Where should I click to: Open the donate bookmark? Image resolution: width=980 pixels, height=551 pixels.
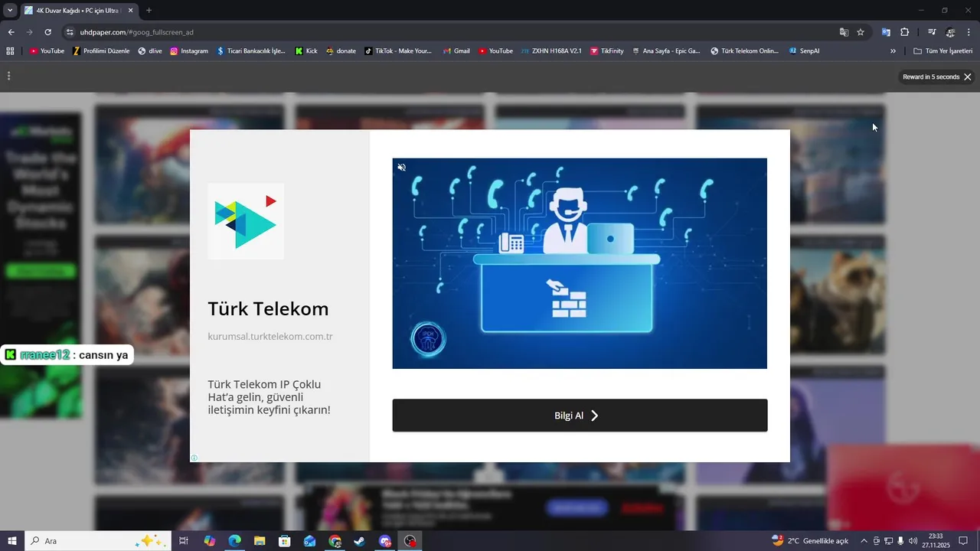341,51
